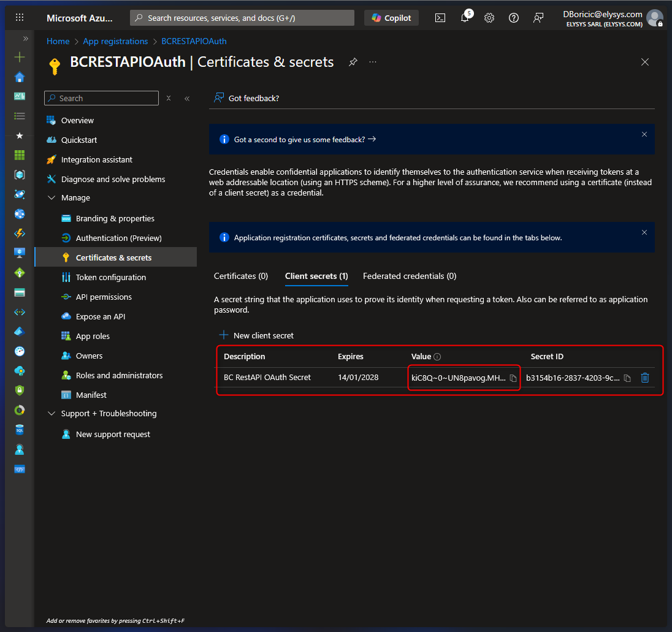This screenshot has height=632, width=672.
Task: Click New client secret
Action: click(x=257, y=335)
